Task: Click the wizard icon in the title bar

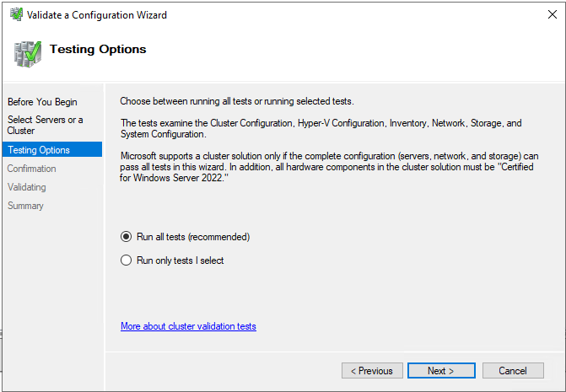Action: (16, 14)
